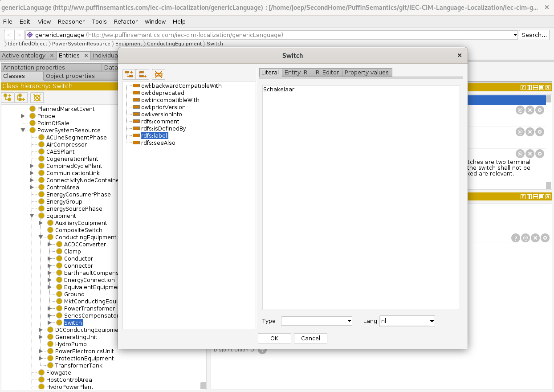This screenshot has width=554, height=392.
Task: Select the Literal tab
Action: pyautogui.click(x=270, y=72)
